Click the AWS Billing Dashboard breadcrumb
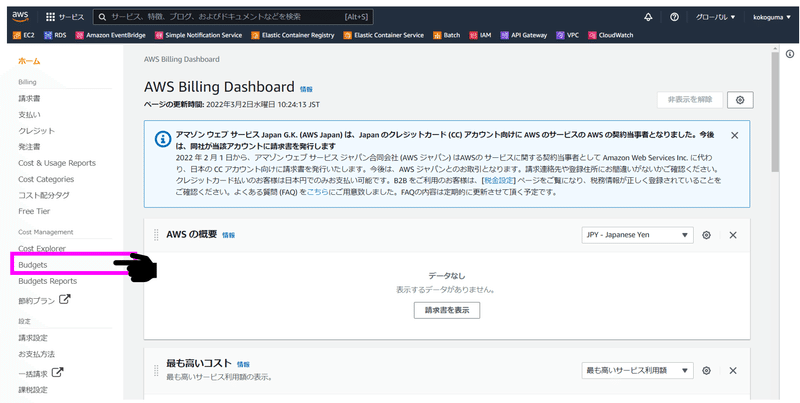Image resolution: width=800 pixels, height=403 pixels. tap(182, 59)
